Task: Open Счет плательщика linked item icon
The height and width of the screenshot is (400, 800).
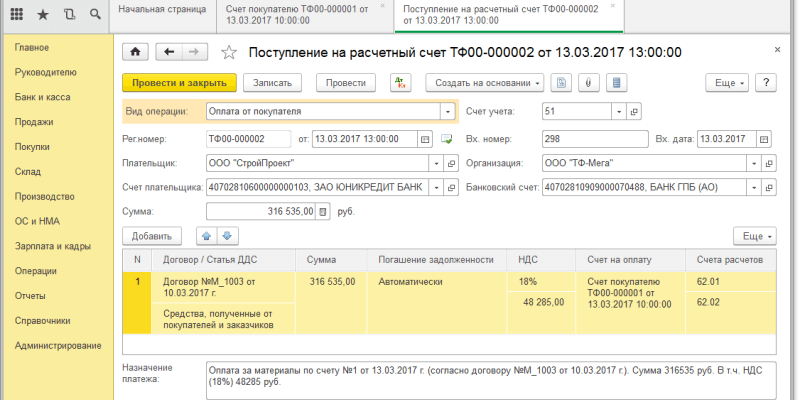Action: click(451, 188)
